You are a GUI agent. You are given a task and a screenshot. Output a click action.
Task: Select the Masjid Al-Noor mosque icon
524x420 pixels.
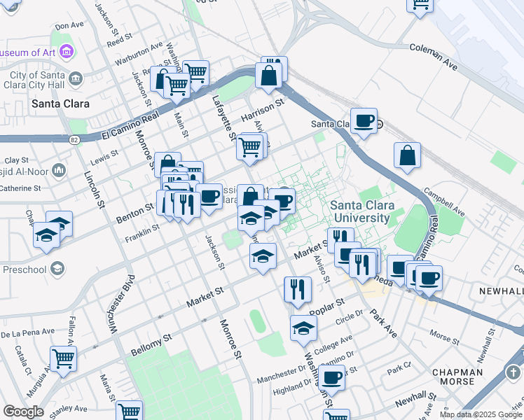[x=59, y=171]
